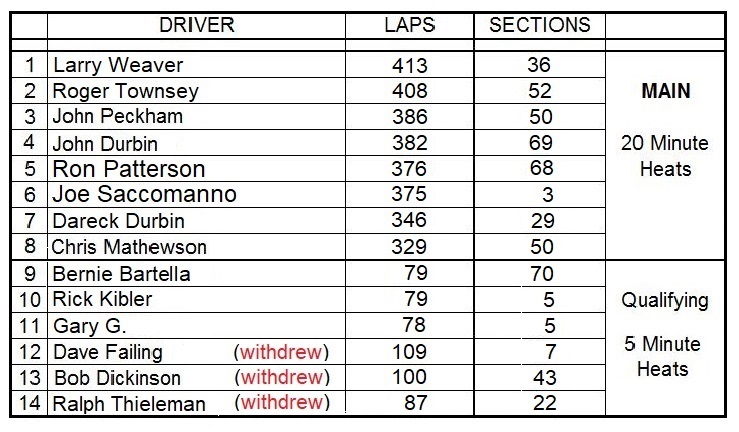Select John Durbin's sections value 69

pyautogui.click(x=540, y=143)
